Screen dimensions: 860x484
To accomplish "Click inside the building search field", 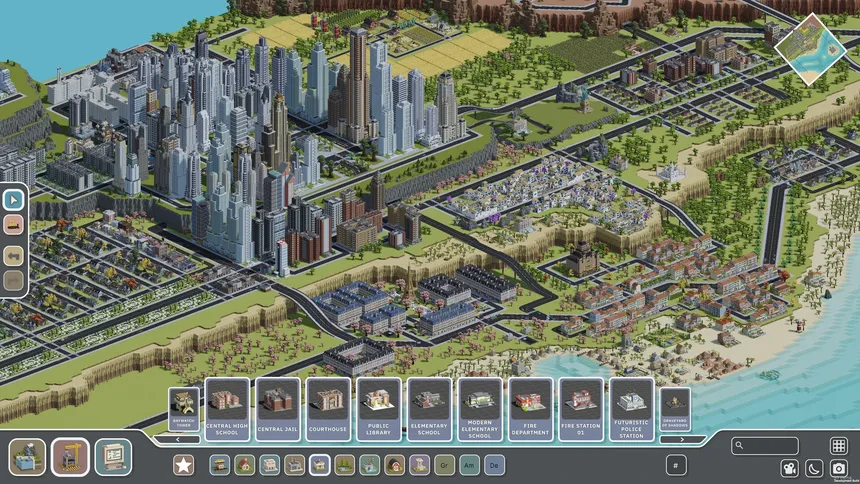I will [x=765, y=446].
